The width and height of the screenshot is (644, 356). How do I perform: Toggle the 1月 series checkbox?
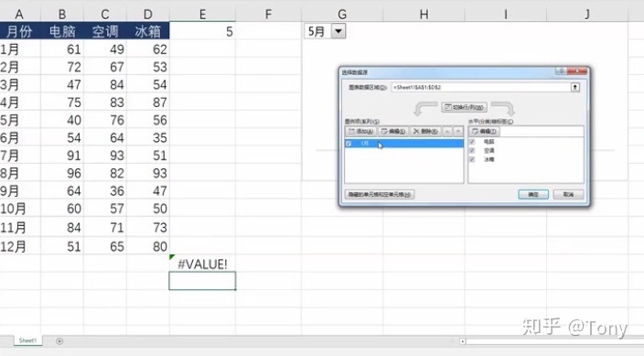coord(349,144)
